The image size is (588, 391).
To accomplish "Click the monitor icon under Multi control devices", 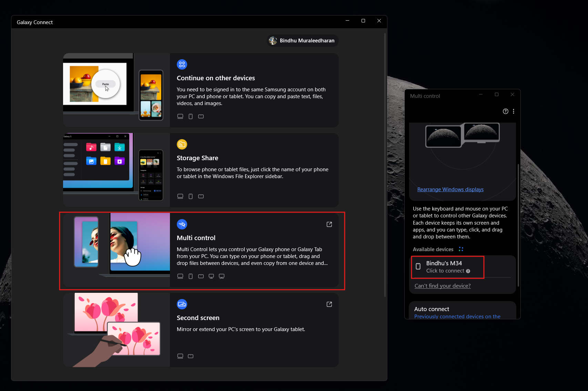I will pos(211,276).
